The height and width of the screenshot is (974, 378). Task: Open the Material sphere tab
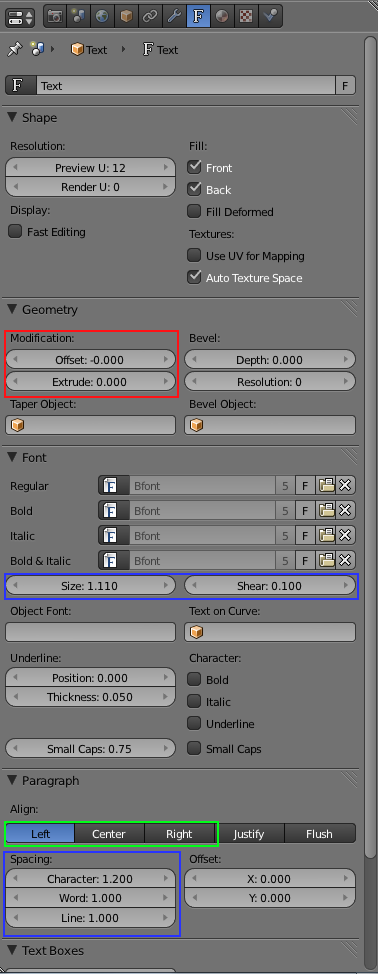[x=222, y=17]
